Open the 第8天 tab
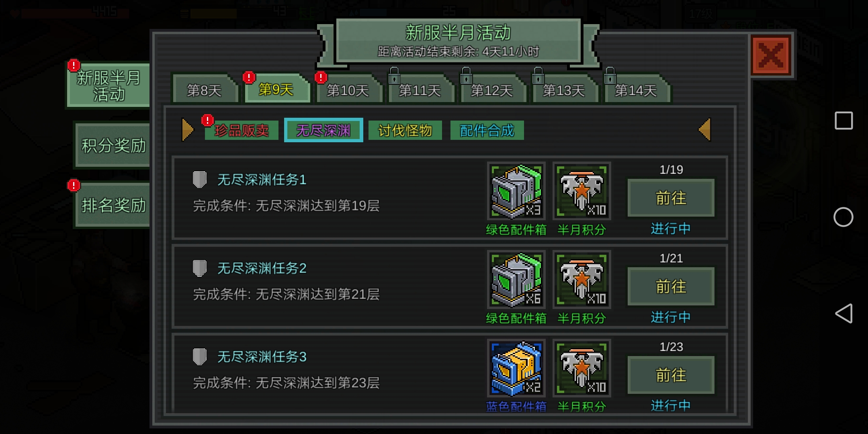This screenshot has width=868, height=434. click(205, 89)
